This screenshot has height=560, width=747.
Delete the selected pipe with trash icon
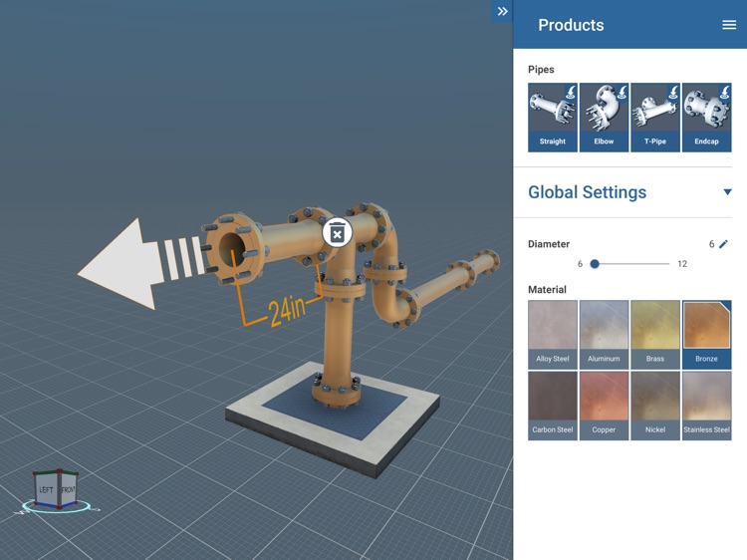[338, 233]
